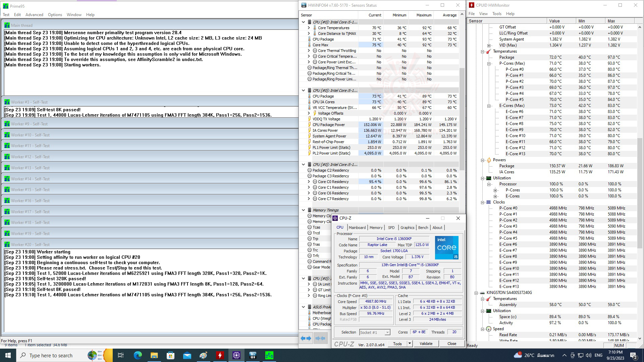Expand Core Temperatures row in HWiNFO
Image resolution: width=644 pixels, height=362 pixels.
point(309,28)
